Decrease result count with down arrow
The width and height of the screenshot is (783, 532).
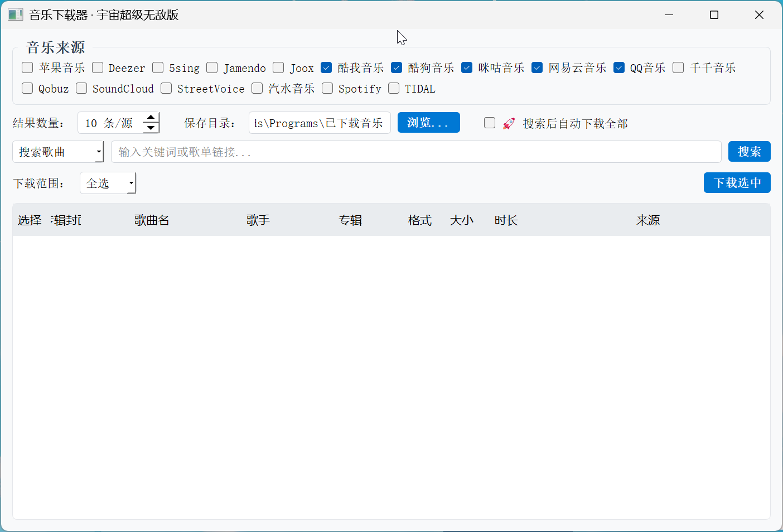[x=151, y=128]
